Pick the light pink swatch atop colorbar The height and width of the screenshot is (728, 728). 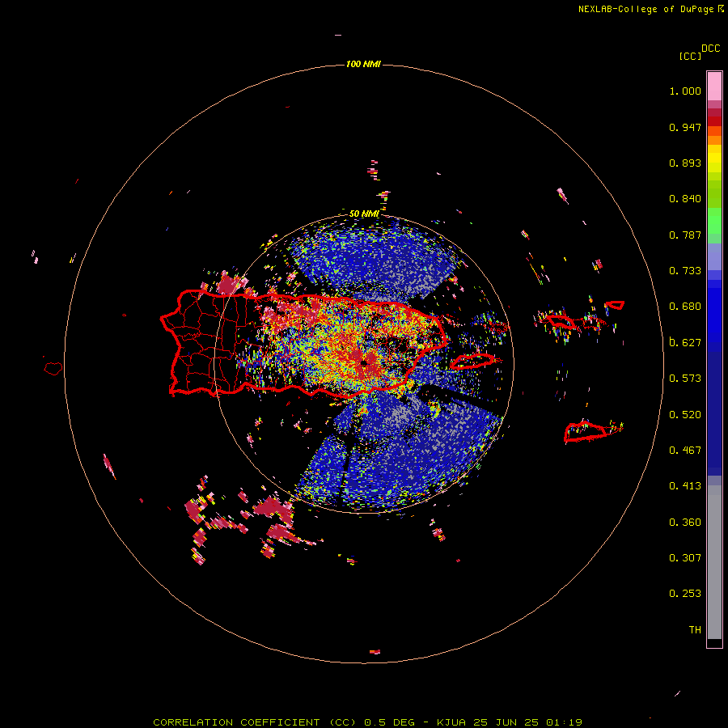pos(714,86)
